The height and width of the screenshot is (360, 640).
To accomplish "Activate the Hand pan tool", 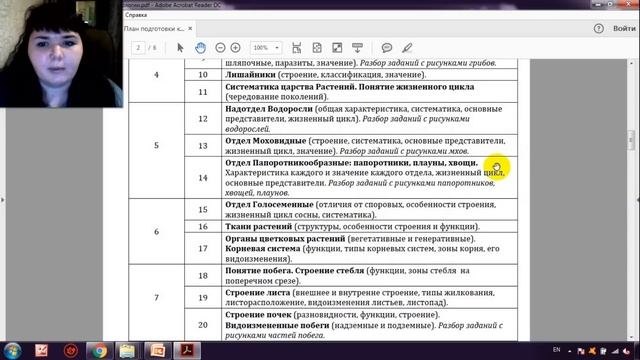I will 200,48.
